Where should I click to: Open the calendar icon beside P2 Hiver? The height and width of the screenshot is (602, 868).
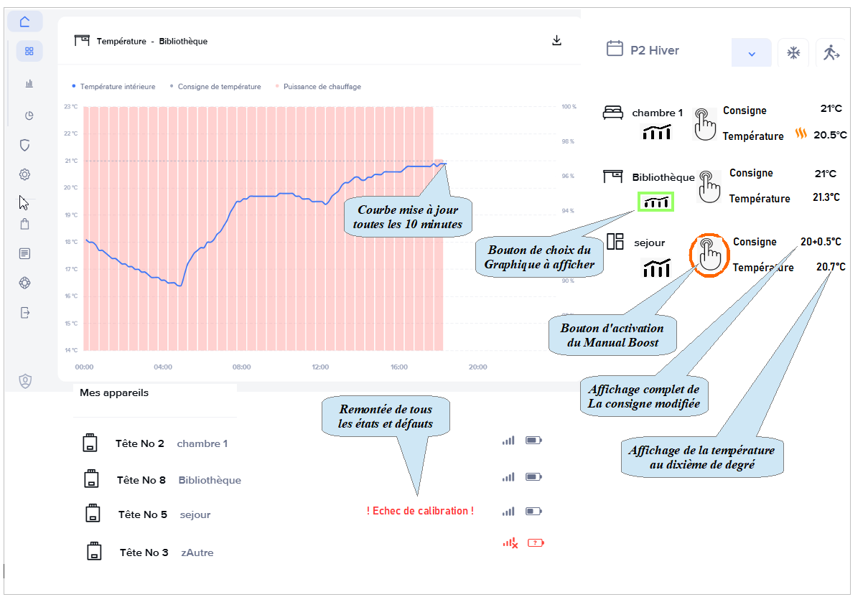point(615,49)
